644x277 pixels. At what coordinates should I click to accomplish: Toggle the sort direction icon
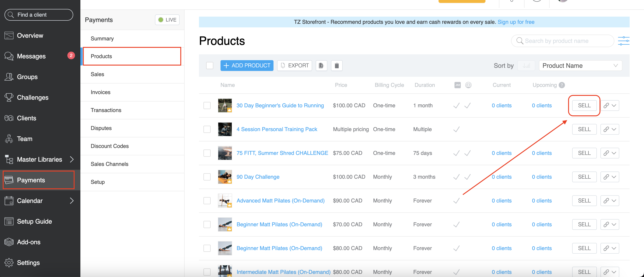point(526,66)
